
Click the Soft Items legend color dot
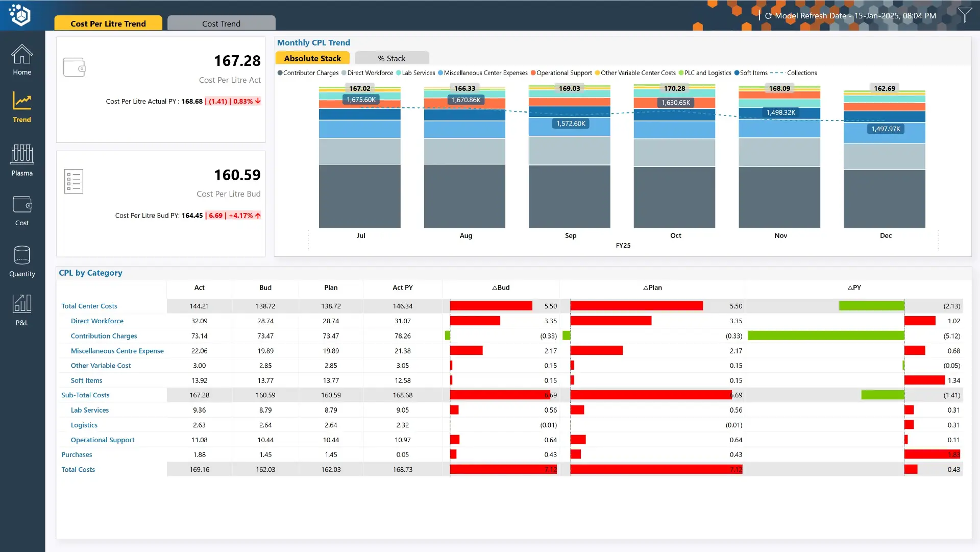[x=737, y=73]
